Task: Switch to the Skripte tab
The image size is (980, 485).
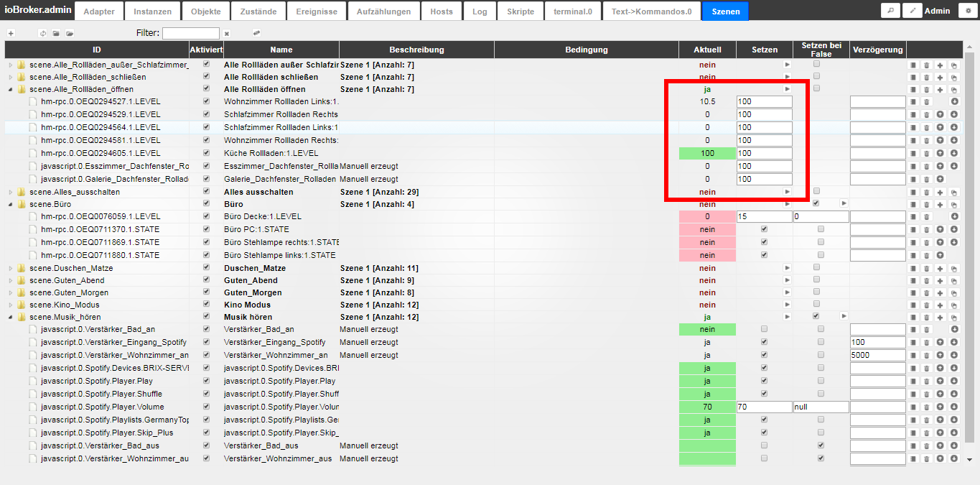Action: pyautogui.click(x=520, y=11)
